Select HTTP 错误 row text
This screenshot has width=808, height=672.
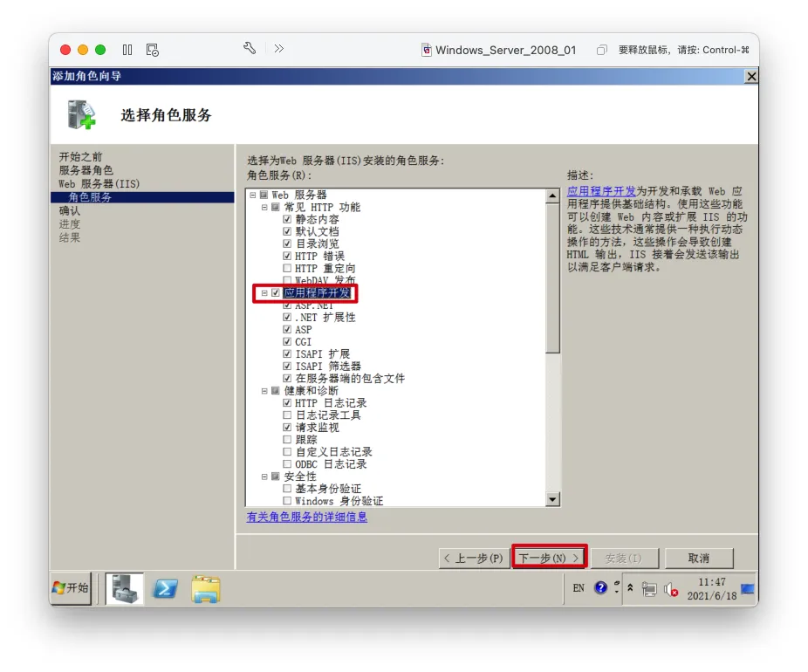[x=319, y=256]
